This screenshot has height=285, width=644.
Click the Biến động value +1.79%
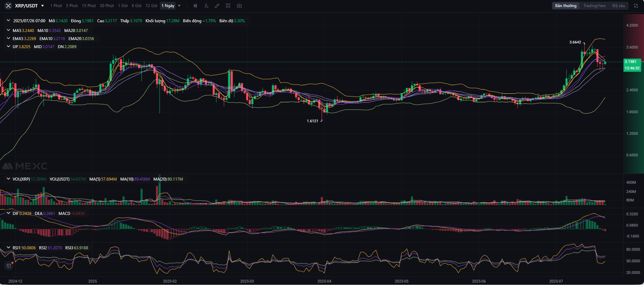pos(209,21)
